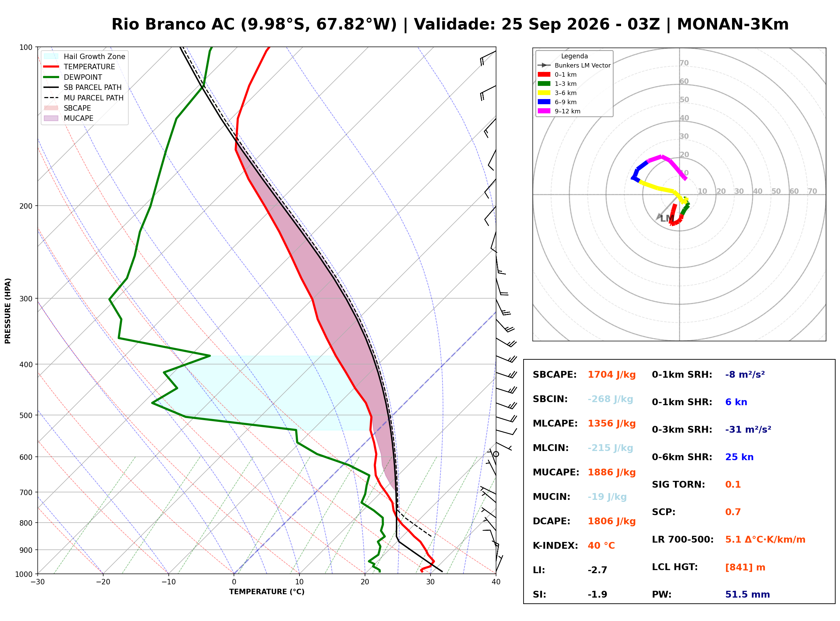Select the SBCAPE legend swatch
Image resolution: width=840 pixels, height=621 pixels.
(x=51, y=108)
